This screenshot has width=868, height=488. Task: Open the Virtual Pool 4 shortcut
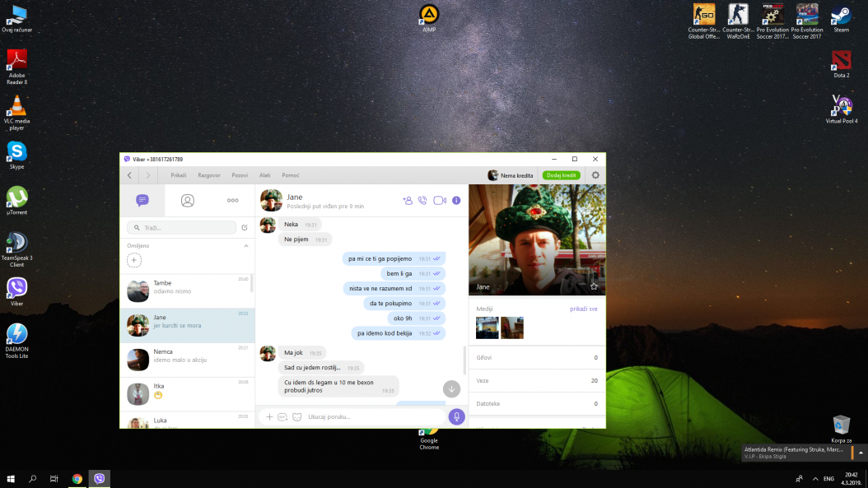841,109
